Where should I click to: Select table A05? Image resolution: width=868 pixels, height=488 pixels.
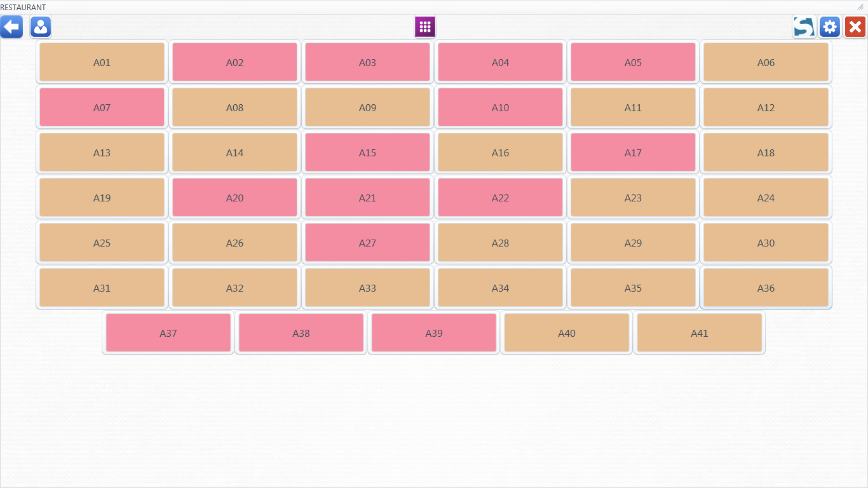(x=633, y=62)
